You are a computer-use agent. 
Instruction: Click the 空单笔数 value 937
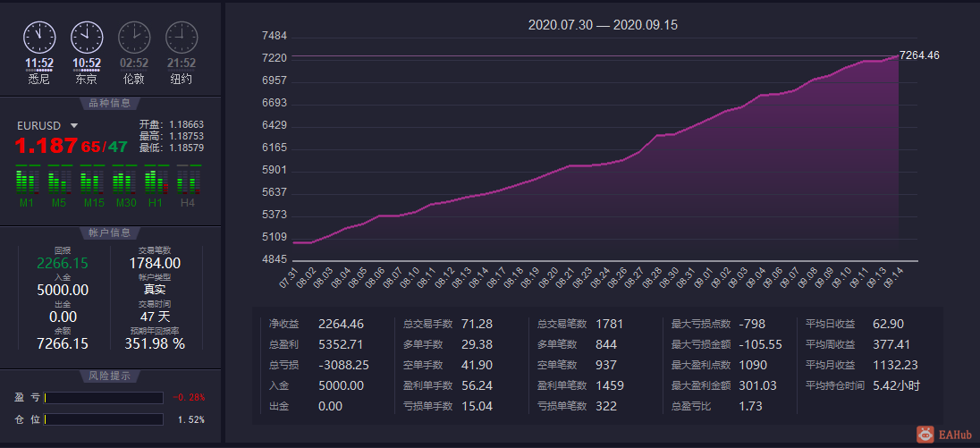606,365
